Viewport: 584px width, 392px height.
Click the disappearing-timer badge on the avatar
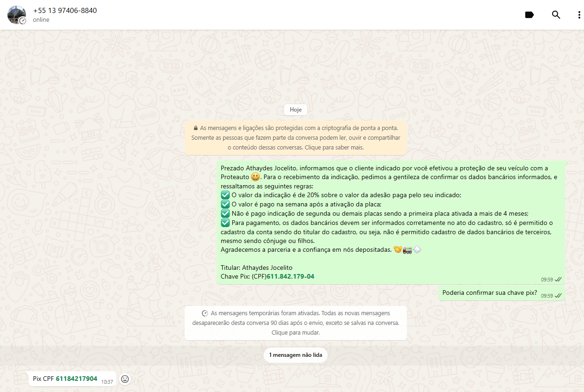point(23,20)
